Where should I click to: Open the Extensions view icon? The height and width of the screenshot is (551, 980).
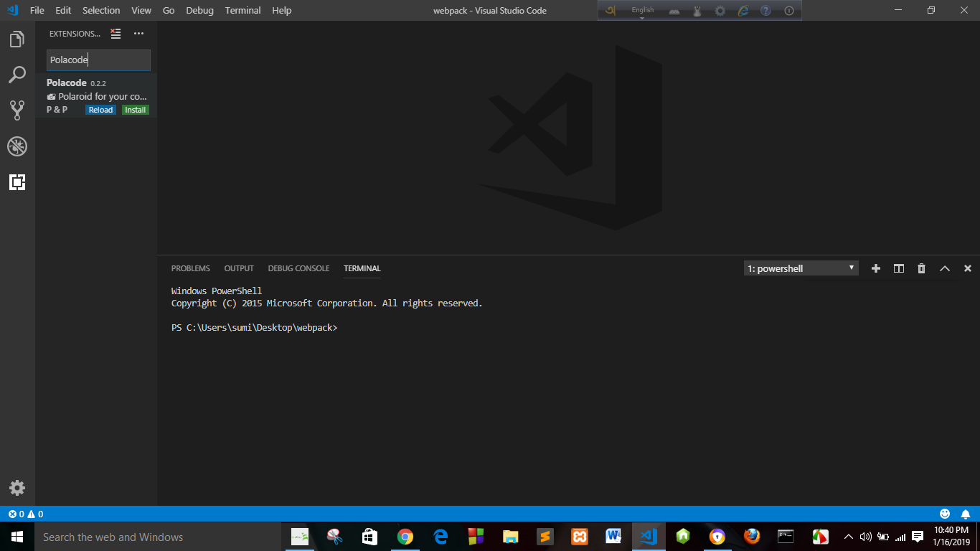(x=17, y=182)
